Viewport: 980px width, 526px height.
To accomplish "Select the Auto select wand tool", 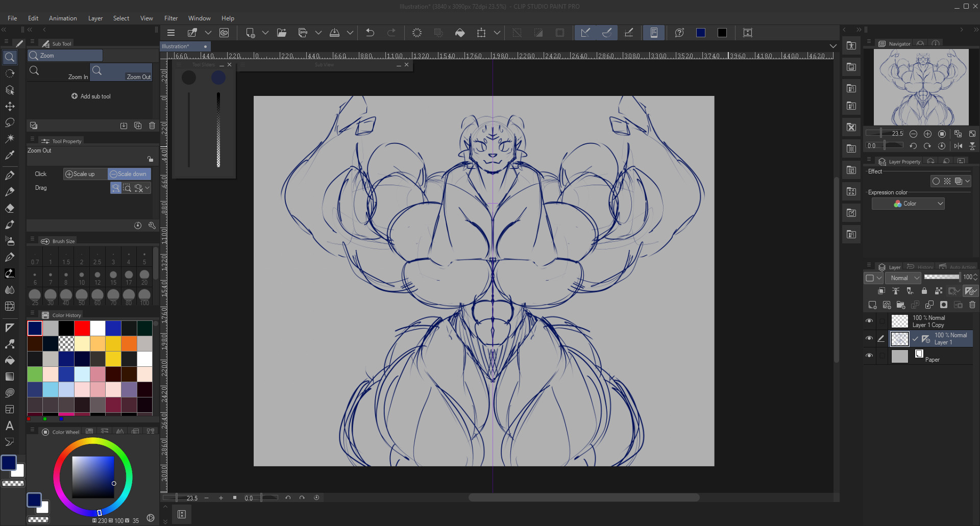I will coord(10,139).
